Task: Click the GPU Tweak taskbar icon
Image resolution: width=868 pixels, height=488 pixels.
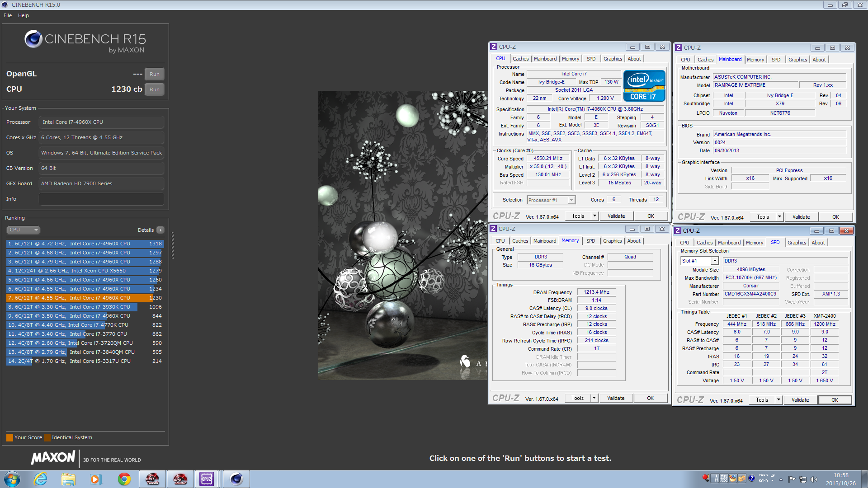Action: pos(152,479)
